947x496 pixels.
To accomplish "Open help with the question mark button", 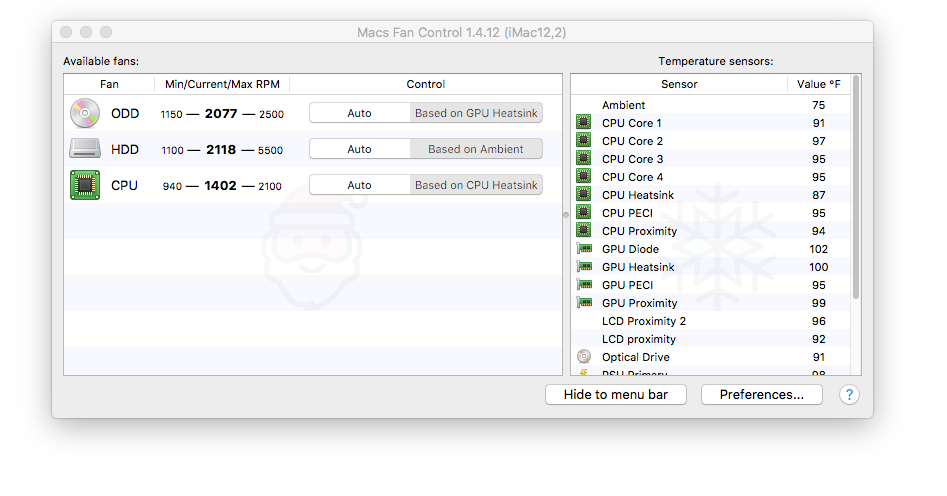I will [x=849, y=395].
